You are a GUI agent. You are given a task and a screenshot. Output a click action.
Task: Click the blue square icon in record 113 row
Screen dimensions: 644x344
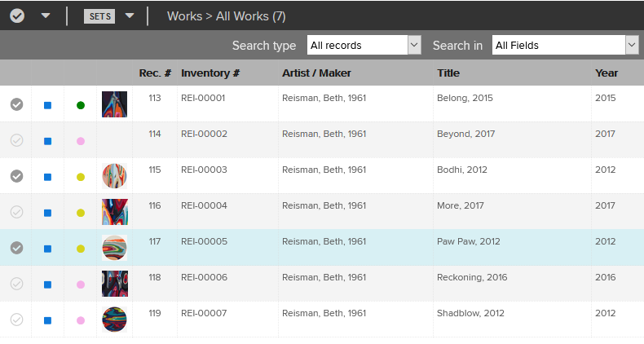pyautogui.click(x=47, y=105)
